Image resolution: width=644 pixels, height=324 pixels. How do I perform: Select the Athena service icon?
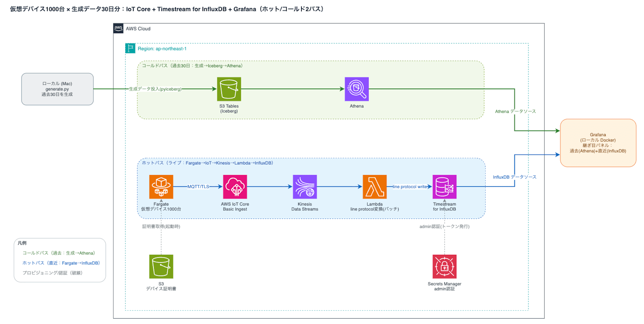click(357, 89)
